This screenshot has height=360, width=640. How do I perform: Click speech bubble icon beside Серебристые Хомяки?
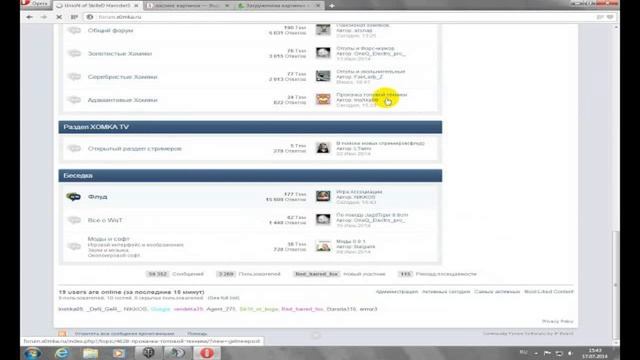[x=74, y=77]
